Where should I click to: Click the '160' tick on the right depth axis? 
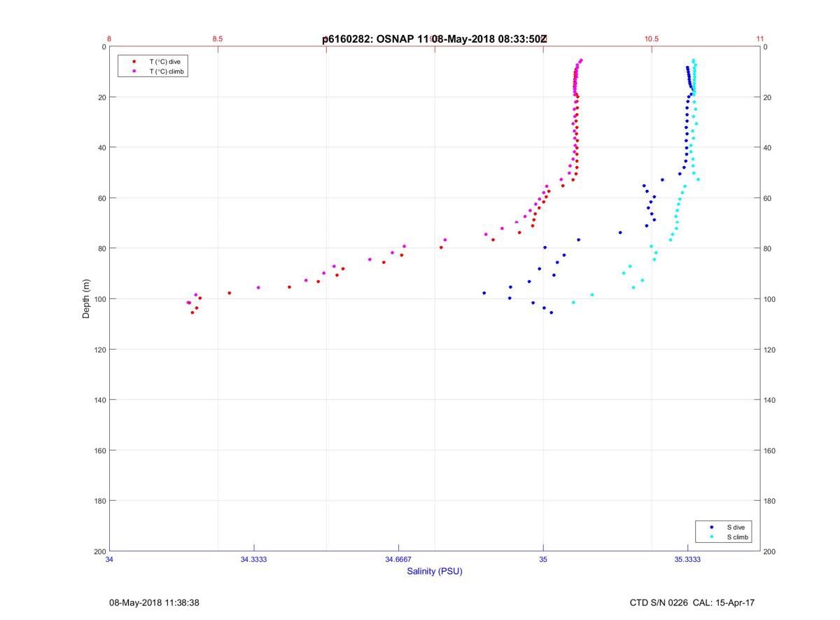pyautogui.click(x=770, y=450)
